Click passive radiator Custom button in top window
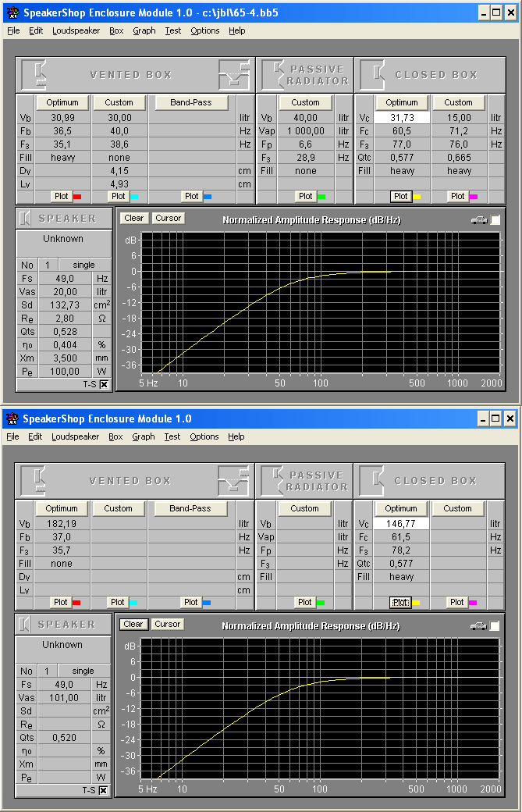Image resolution: width=522 pixels, height=812 pixels. 305,102
